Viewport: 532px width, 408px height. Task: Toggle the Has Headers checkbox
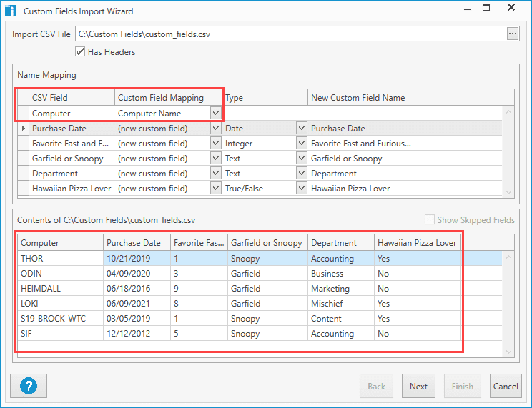tap(80, 52)
